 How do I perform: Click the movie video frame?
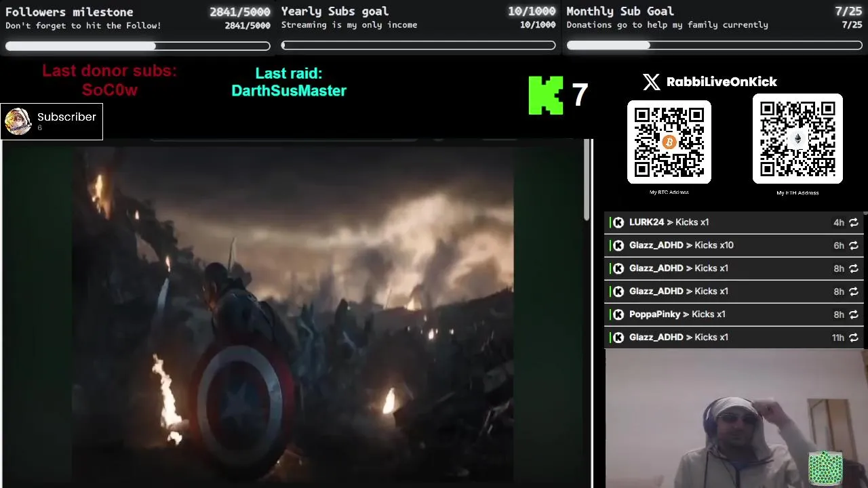pos(293,313)
